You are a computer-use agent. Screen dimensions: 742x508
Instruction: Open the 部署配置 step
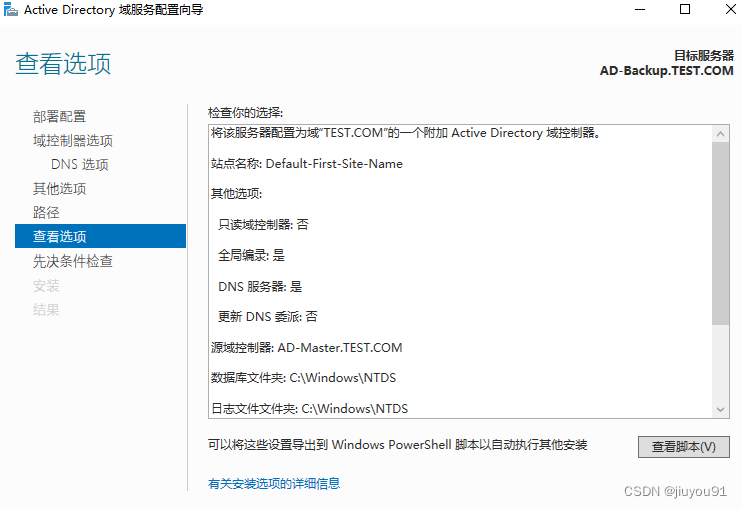tap(59, 116)
